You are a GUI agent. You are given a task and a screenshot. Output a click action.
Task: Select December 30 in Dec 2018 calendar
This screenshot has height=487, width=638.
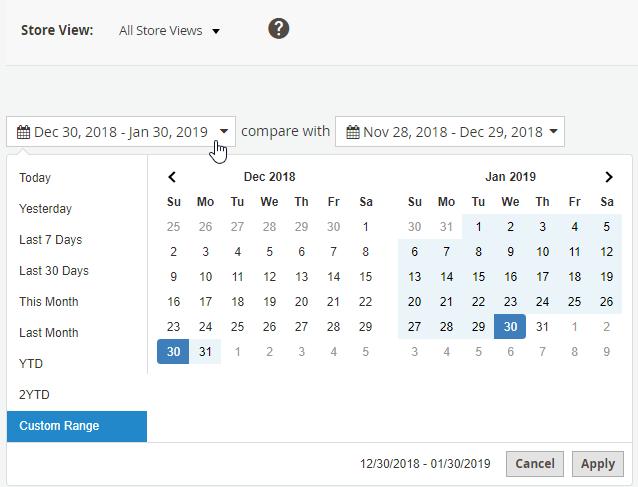[x=173, y=352]
